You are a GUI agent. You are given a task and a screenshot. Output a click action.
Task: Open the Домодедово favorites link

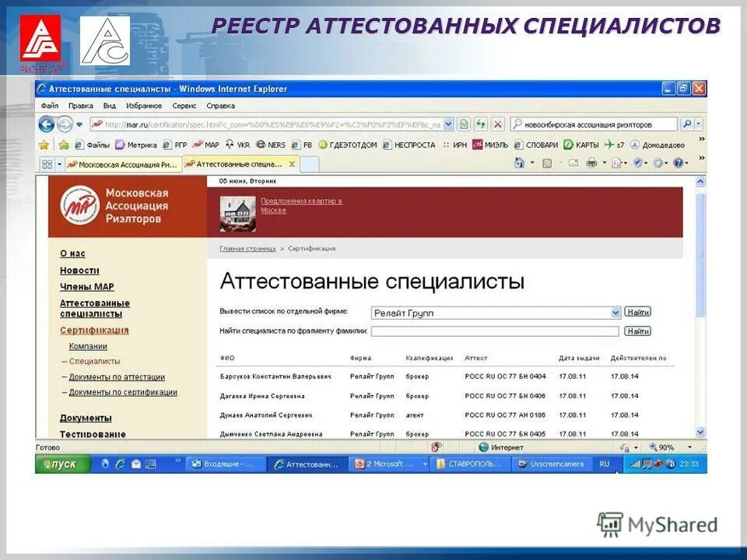click(663, 145)
